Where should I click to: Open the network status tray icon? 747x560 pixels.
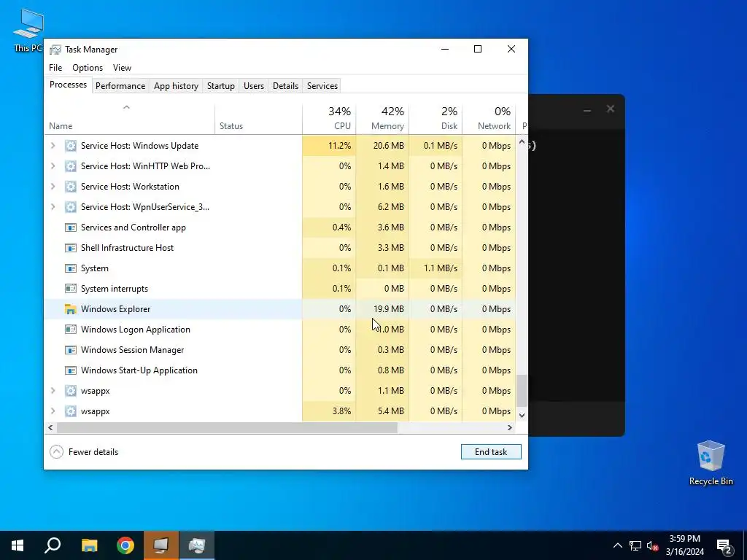tap(635, 545)
